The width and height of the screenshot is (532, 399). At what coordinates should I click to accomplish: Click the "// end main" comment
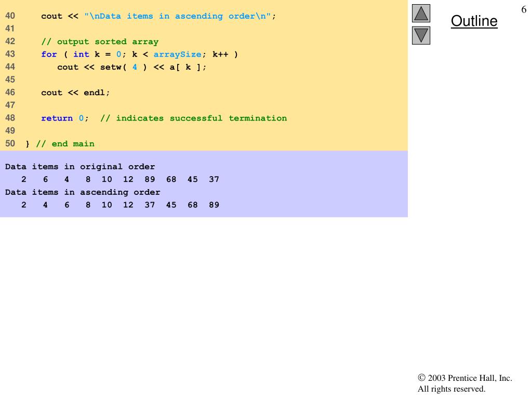tap(65, 144)
